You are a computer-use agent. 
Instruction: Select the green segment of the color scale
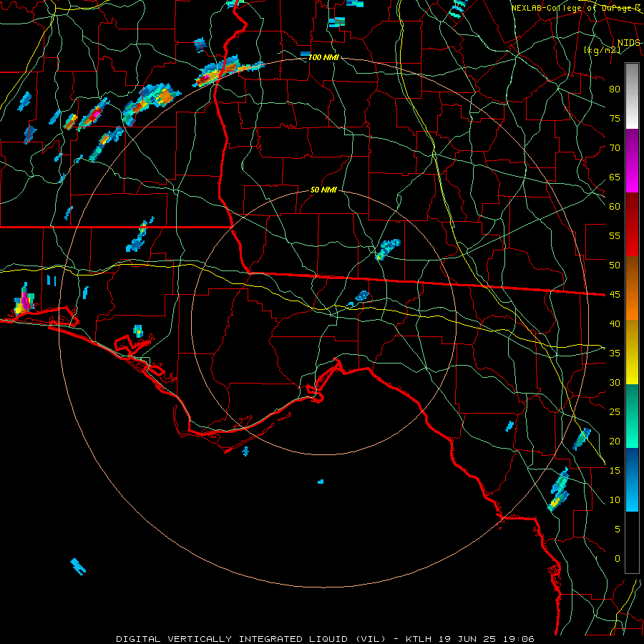pyautogui.click(x=632, y=416)
